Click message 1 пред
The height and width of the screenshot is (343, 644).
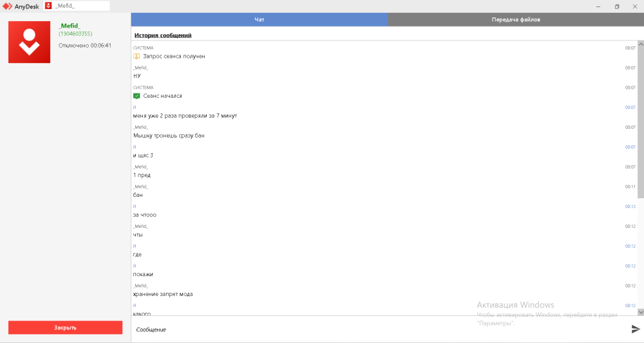(x=142, y=175)
